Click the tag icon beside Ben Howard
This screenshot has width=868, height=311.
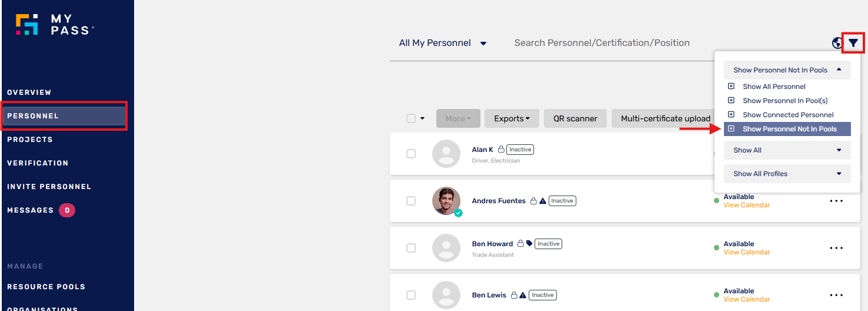(x=529, y=243)
